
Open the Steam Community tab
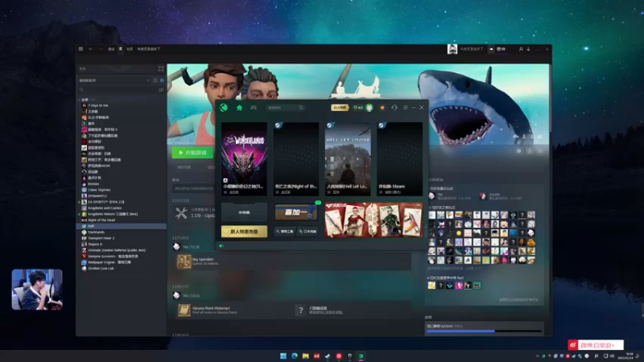pyautogui.click(x=130, y=49)
